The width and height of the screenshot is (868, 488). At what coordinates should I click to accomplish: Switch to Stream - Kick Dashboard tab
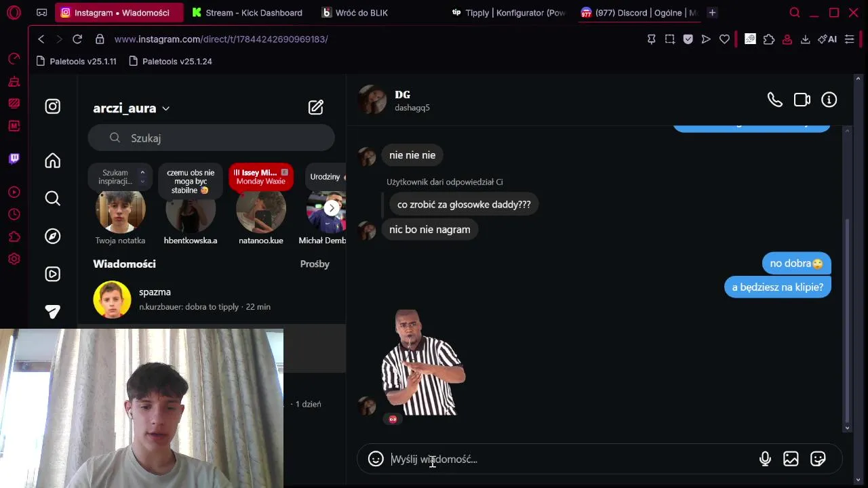pos(248,13)
